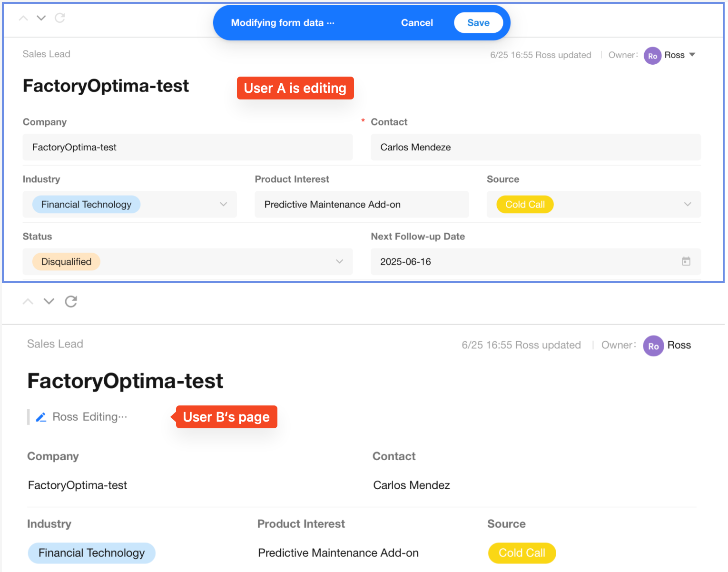
Task: Click the Ro owner avatar on User B's page
Action: point(653,346)
